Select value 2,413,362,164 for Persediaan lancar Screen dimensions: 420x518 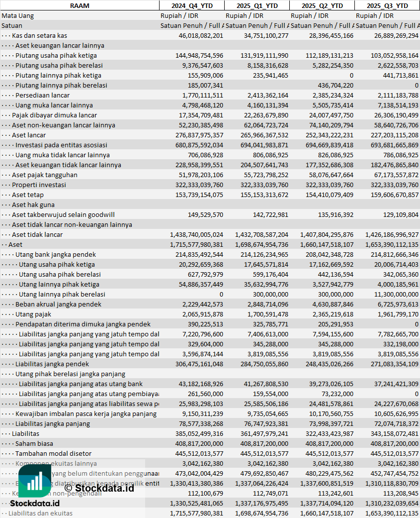coord(267,96)
